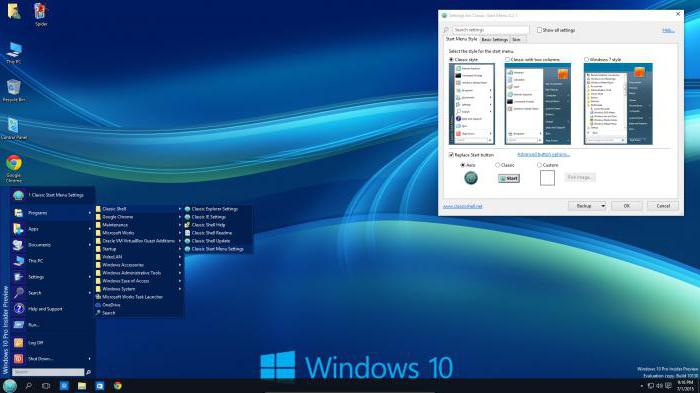Select the Windows 7 style option
This screenshot has width=700, height=393.
[587, 59]
